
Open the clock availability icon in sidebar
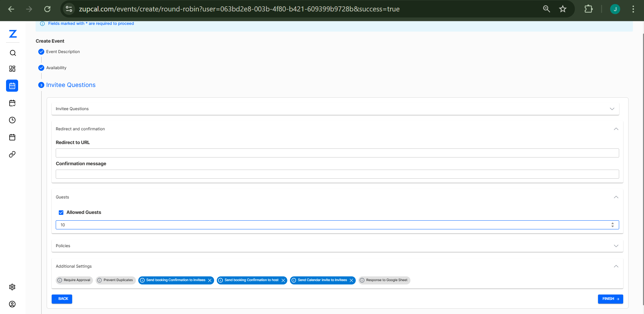click(12, 120)
